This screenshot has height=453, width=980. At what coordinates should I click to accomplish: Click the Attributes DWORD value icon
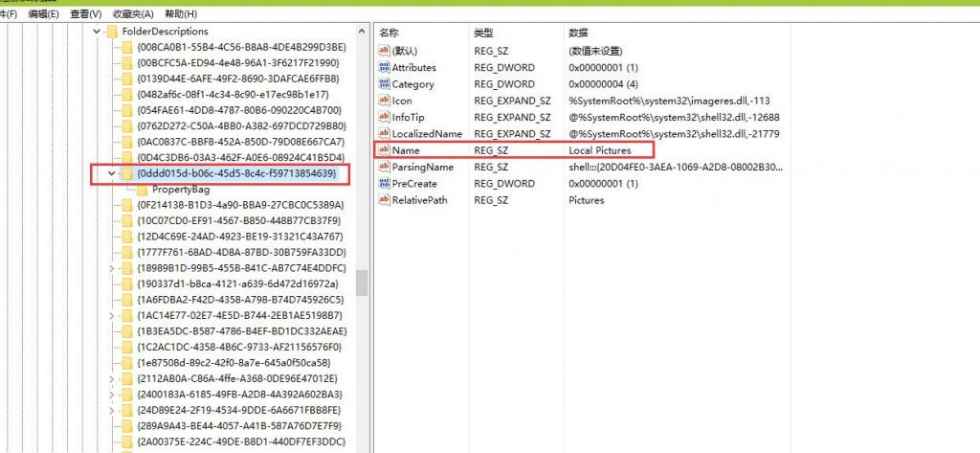384,68
